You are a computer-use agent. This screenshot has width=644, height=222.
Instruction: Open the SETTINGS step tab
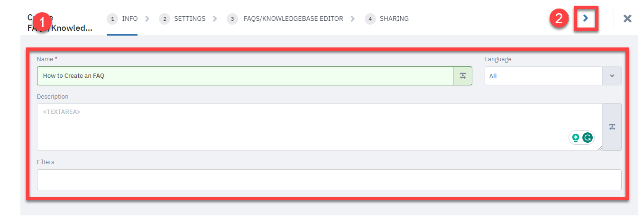click(182, 19)
